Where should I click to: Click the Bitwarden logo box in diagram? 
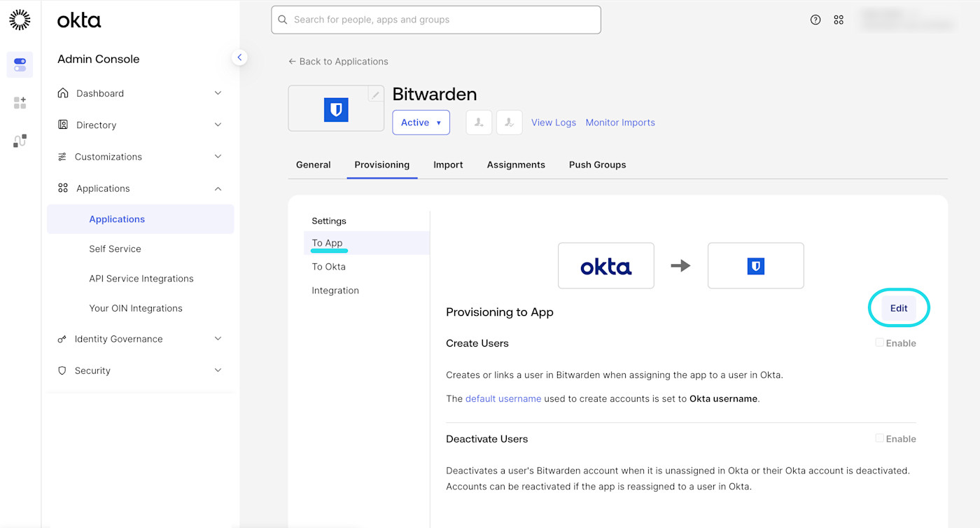[x=756, y=265]
